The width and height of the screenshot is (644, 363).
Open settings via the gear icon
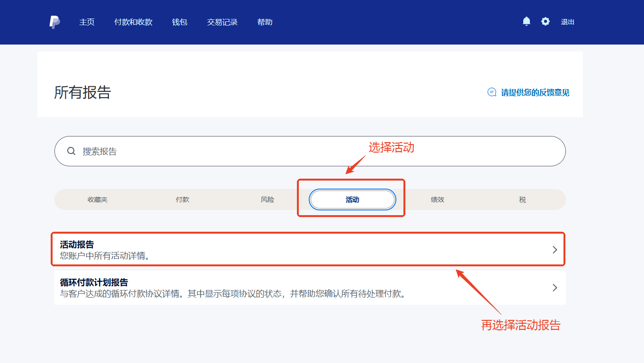click(546, 21)
